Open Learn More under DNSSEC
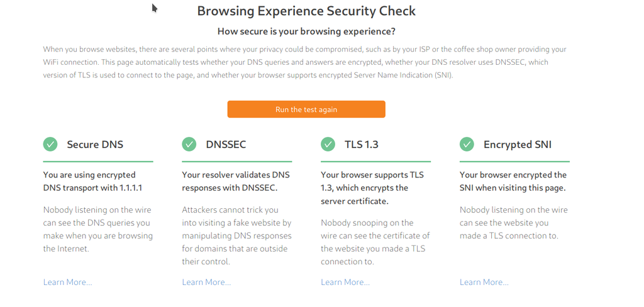 click(206, 282)
